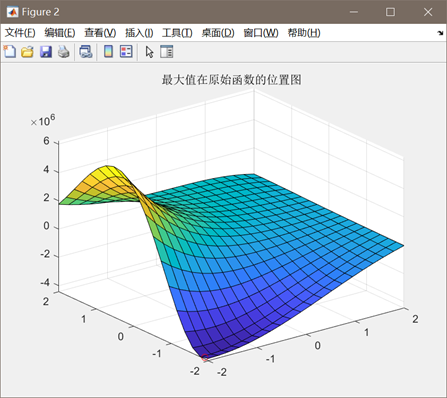Toggle the Edit Plot arrow tool

pos(149,52)
